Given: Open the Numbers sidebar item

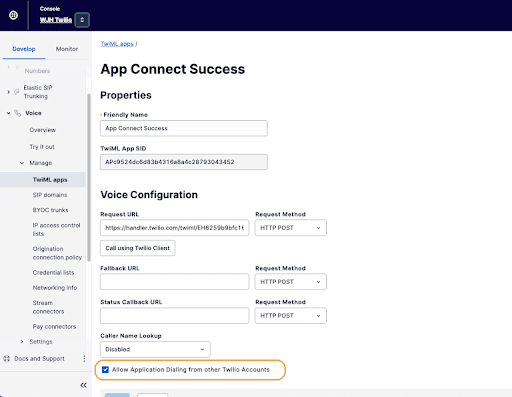Looking at the screenshot, I should [37, 71].
